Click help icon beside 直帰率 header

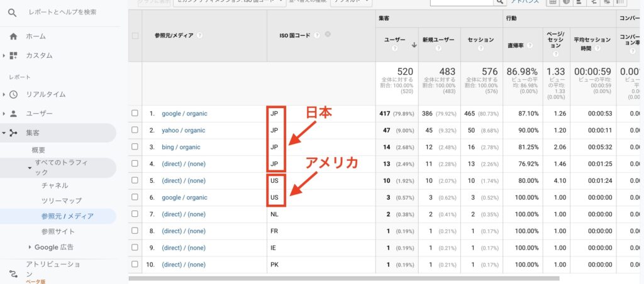click(530, 46)
